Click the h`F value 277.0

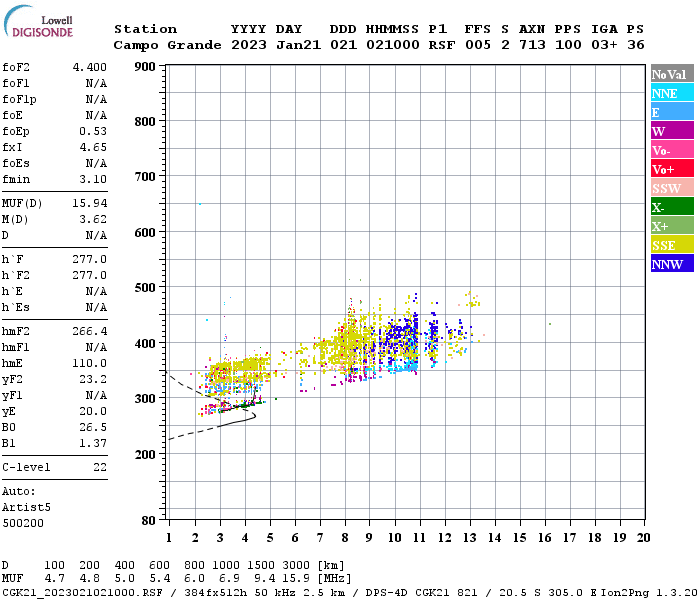pyautogui.click(x=90, y=259)
